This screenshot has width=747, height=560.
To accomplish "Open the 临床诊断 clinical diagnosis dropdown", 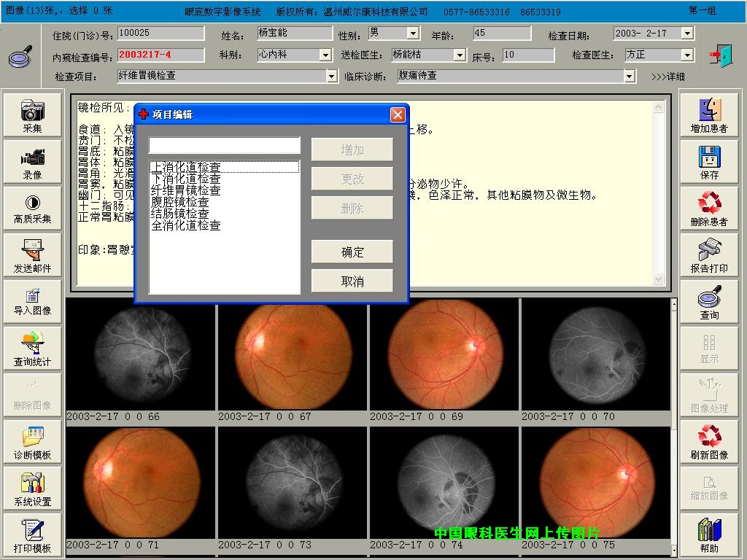I will coord(630,76).
